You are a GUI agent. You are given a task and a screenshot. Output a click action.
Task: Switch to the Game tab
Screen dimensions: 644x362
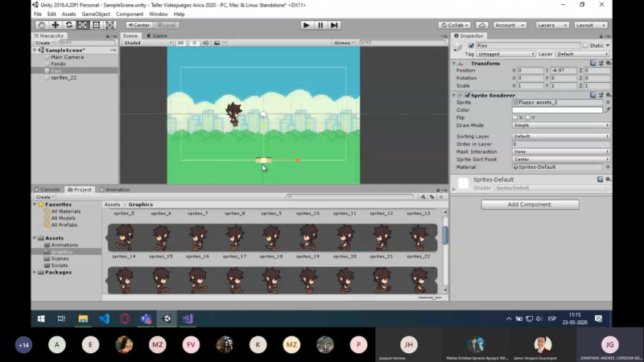click(157, 35)
